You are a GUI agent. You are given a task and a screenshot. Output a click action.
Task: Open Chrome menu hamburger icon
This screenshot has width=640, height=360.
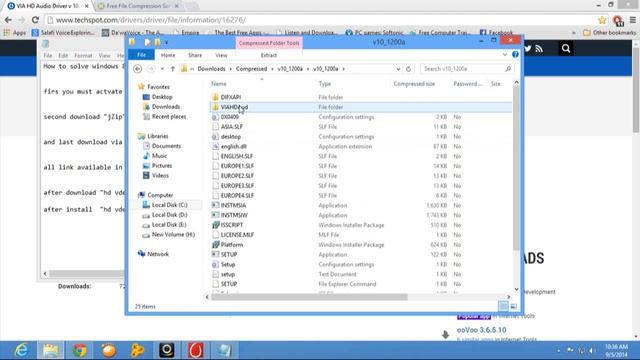click(633, 20)
